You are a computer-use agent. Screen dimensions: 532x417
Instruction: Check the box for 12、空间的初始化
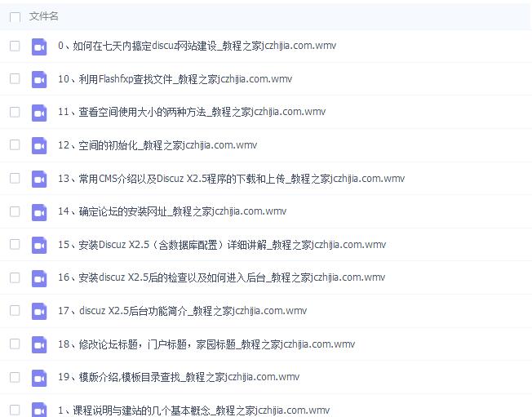(15, 145)
